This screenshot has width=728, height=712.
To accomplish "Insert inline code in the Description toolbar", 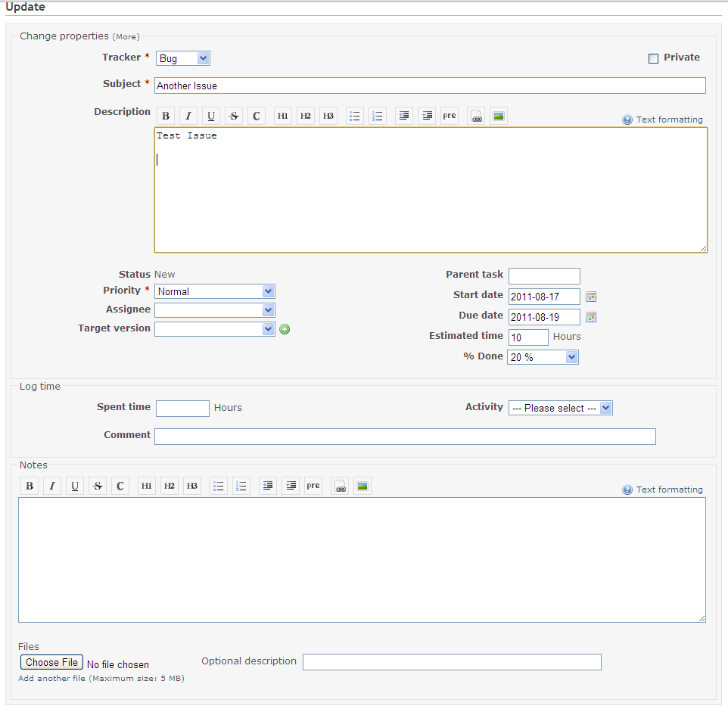I will point(257,116).
